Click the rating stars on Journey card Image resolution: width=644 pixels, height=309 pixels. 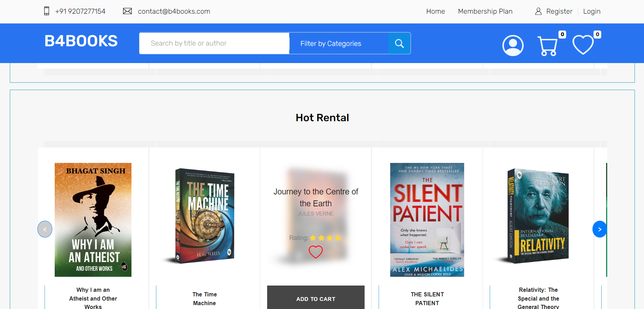(x=326, y=238)
